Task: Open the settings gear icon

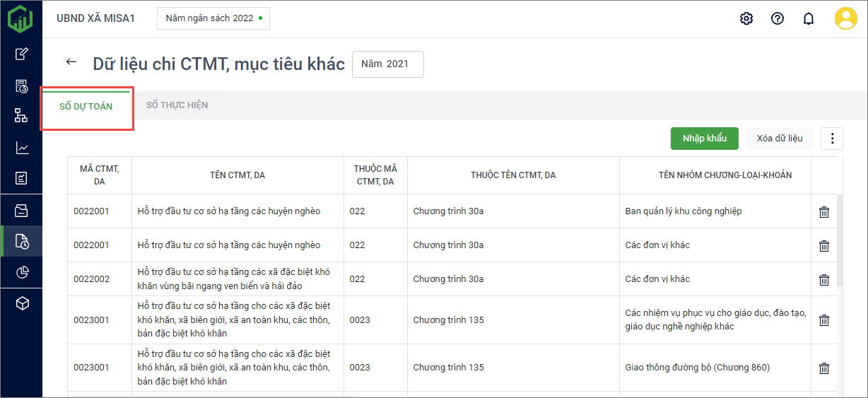Action: (x=746, y=18)
